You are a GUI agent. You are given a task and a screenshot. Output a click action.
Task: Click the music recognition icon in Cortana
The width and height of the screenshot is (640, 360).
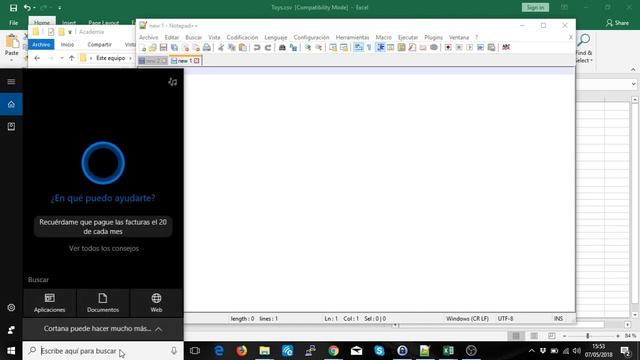(173, 82)
